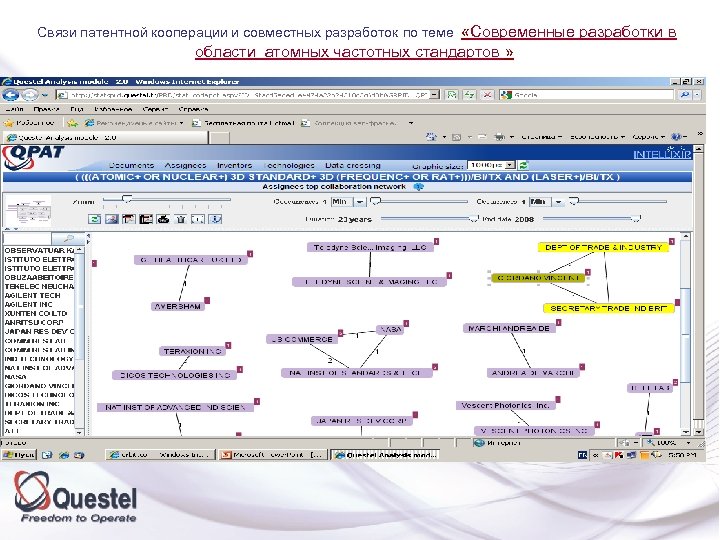This screenshot has height=540, width=720.
Task: Click the picture export icon in graph toolbar
Action: point(112,219)
